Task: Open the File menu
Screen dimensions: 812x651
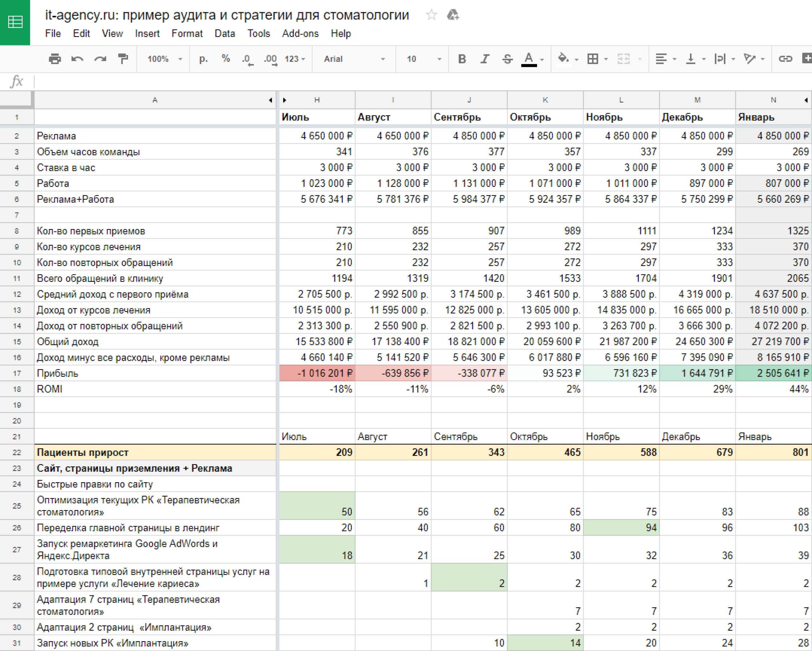Action: click(53, 34)
